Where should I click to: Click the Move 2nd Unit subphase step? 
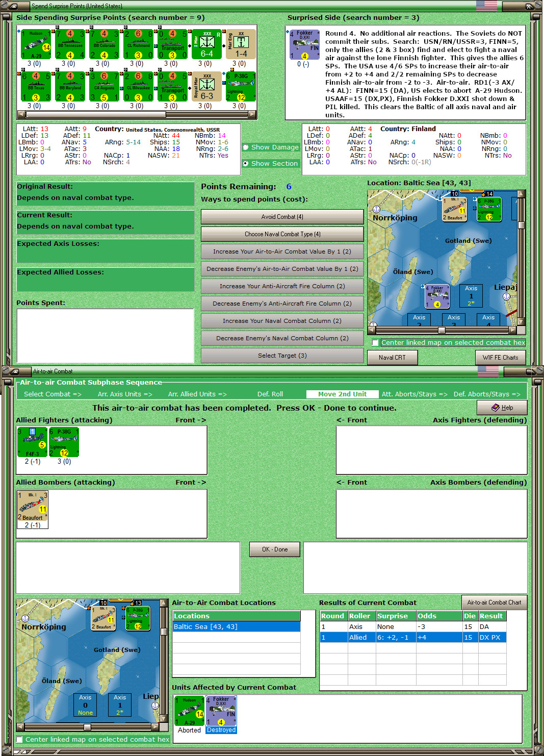tap(342, 394)
